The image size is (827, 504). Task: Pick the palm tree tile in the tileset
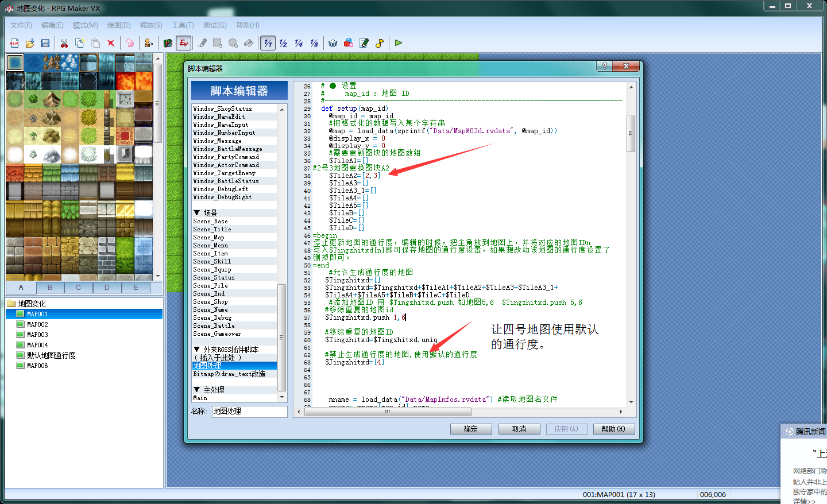tap(33, 136)
